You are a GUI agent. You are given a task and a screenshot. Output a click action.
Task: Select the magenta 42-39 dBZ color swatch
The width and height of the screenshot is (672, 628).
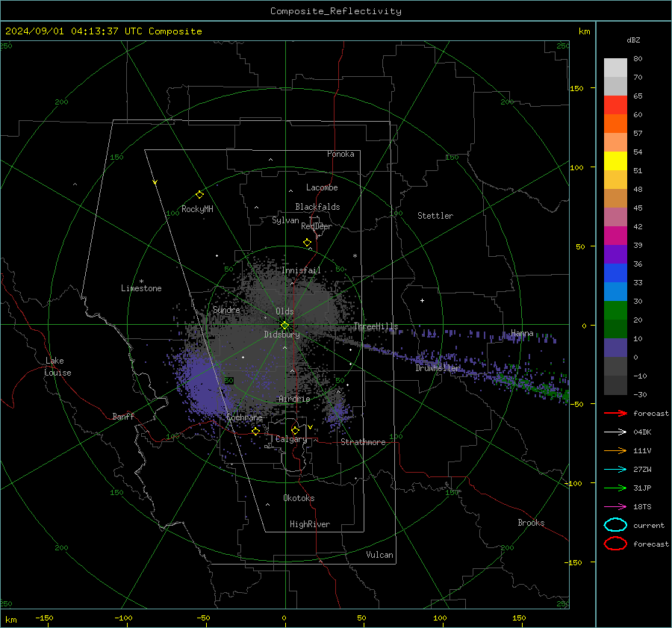[x=615, y=235]
